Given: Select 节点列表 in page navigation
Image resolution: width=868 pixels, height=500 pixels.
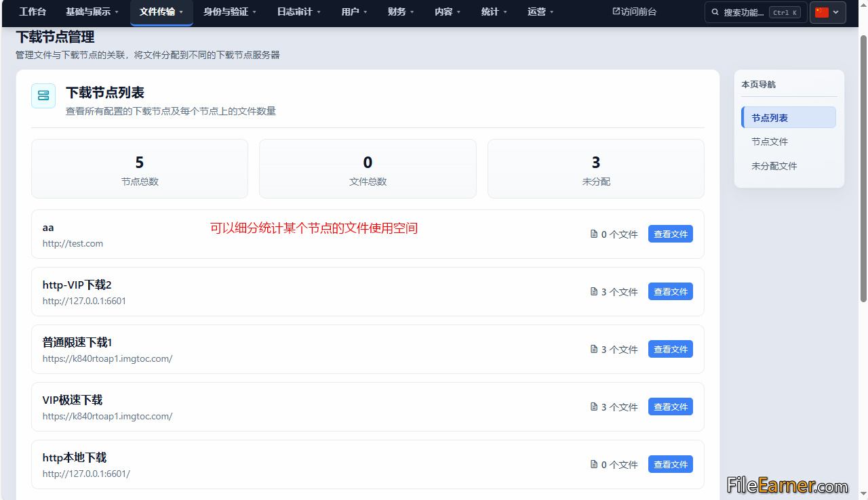Looking at the screenshot, I should coord(789,118).
